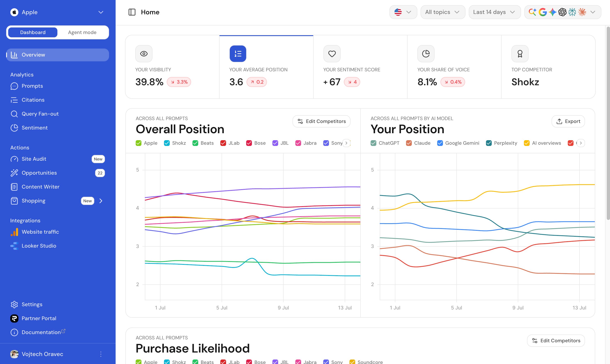This screenshot has width=610, height=364.
Task: Toggle the Bose checkbox in Overall Position
Action: [249, 143]
